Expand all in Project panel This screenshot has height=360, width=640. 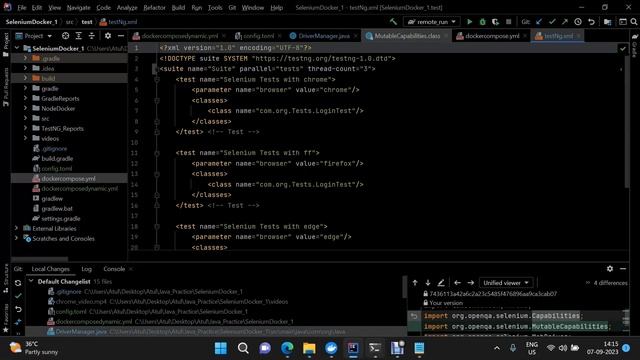[x=78, y=36]
